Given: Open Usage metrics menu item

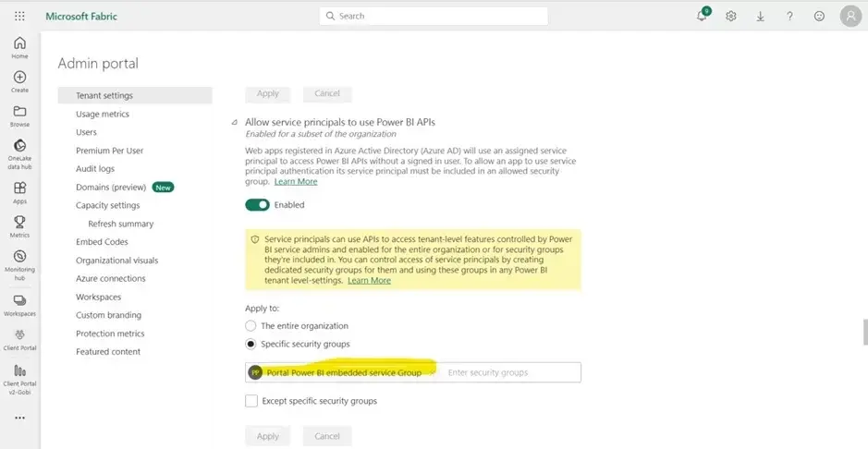Looking at the screenshot, I should point(103,114).
